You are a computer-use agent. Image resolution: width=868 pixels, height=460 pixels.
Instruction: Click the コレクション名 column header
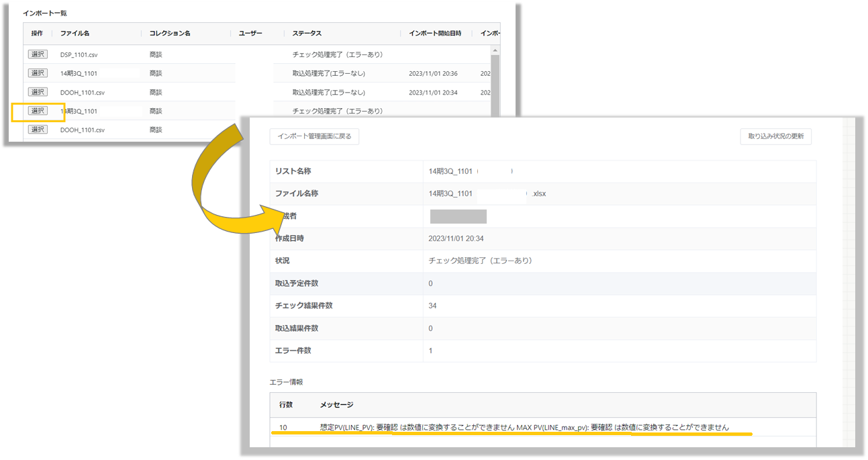click(x=170, y=33)
